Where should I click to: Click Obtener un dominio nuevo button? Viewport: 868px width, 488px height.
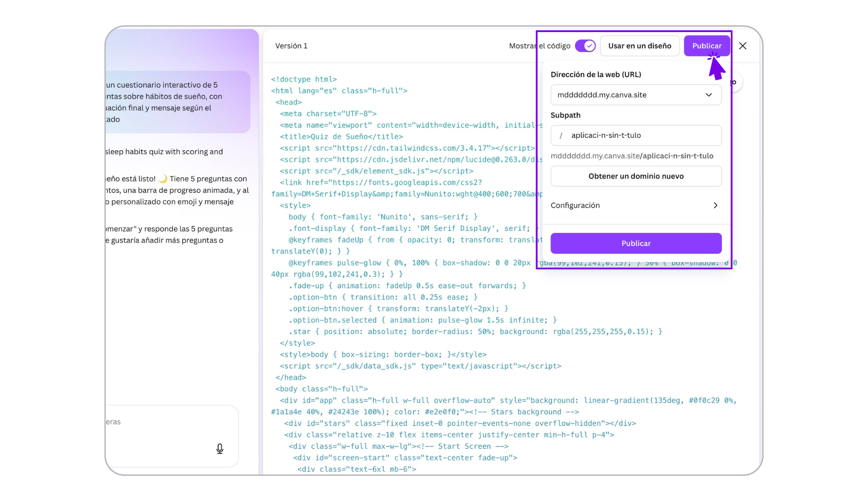point(635,176)
